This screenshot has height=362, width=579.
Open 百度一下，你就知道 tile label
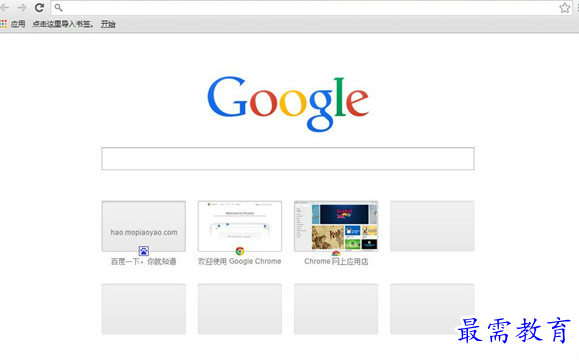click(144, 262)
